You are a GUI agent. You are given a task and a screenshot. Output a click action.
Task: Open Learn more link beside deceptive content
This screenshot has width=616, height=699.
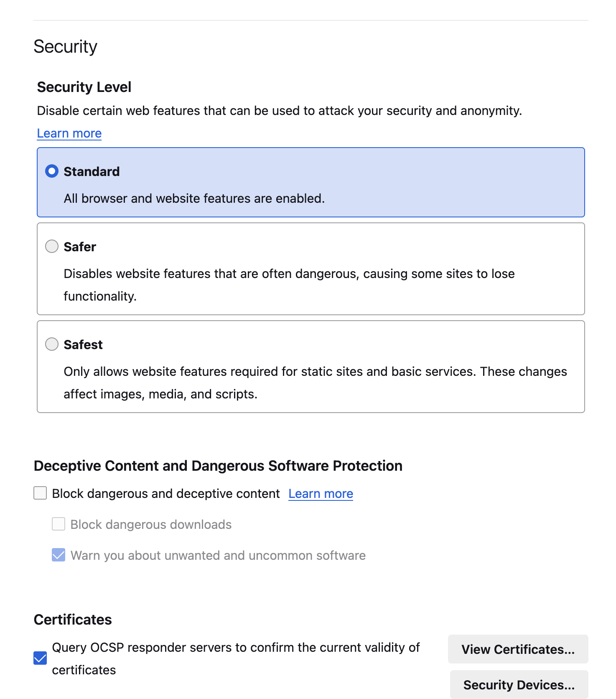[321, 494]
